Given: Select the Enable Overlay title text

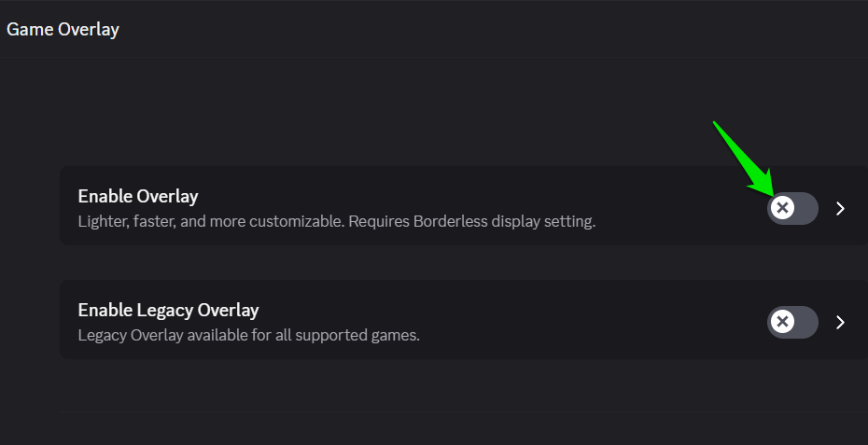Looking at the screenshot, I should point(137,196).
